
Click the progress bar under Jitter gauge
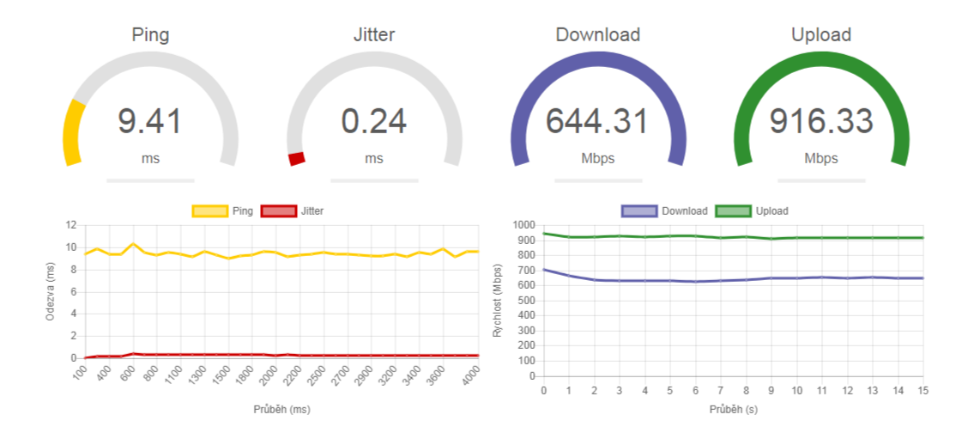374,180
